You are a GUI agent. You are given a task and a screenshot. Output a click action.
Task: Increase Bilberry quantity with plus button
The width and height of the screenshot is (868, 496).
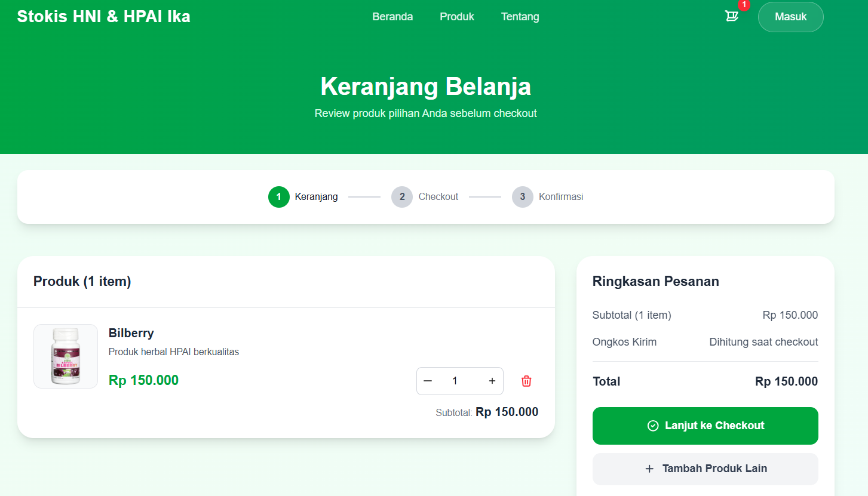(x=492, y=381)
